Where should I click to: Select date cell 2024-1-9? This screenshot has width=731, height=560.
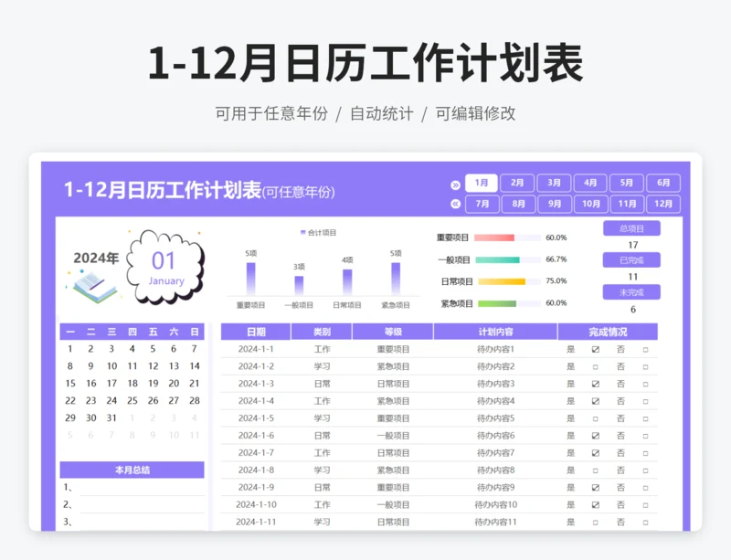click(256, 487)
